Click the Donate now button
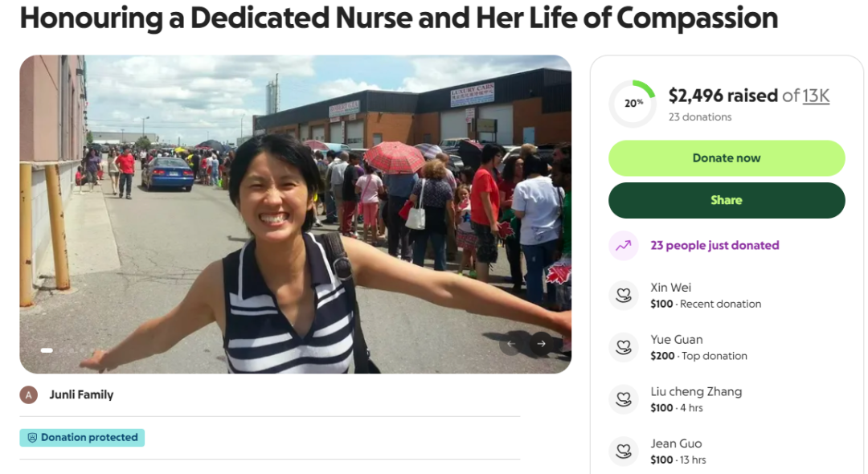868x474 pixels. (x=727, y=158)
